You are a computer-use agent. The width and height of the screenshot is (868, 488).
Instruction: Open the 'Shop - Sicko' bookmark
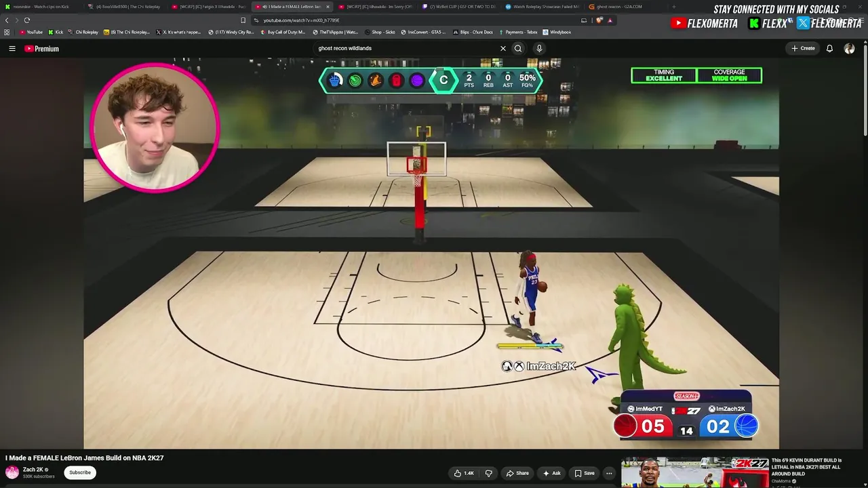pos(380,32)
